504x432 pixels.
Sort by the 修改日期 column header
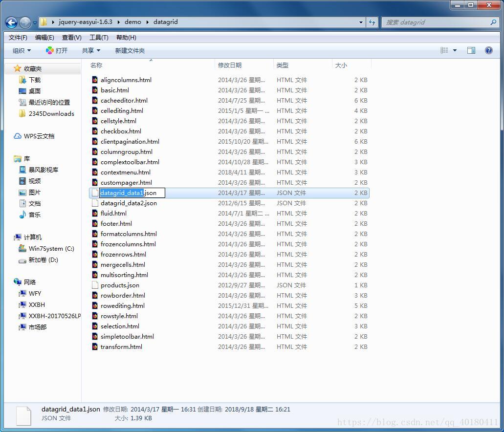point(229,65)
